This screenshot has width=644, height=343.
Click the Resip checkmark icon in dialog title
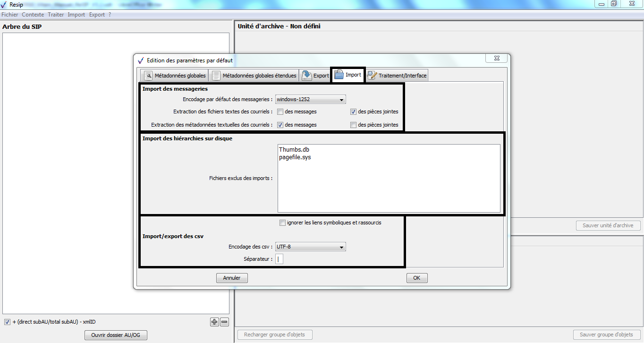pyautogui.click(x=140, y=60)
